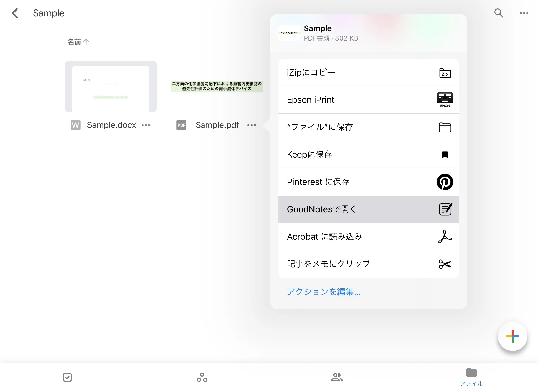Tap the scissors clip icon

(x=445, y=264)
